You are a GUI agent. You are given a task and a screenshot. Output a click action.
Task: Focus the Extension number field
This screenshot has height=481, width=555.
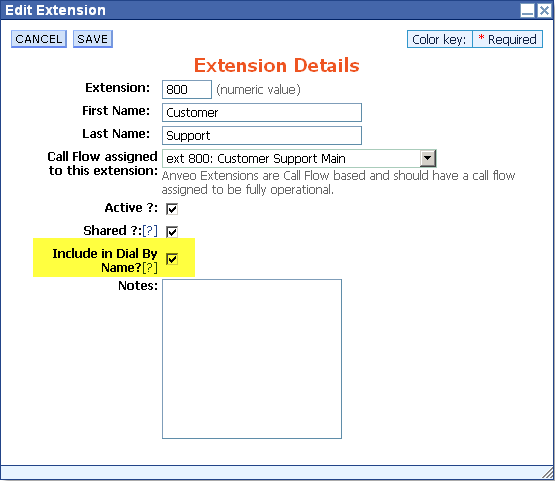pyautogui.click(x=187, y=90)
